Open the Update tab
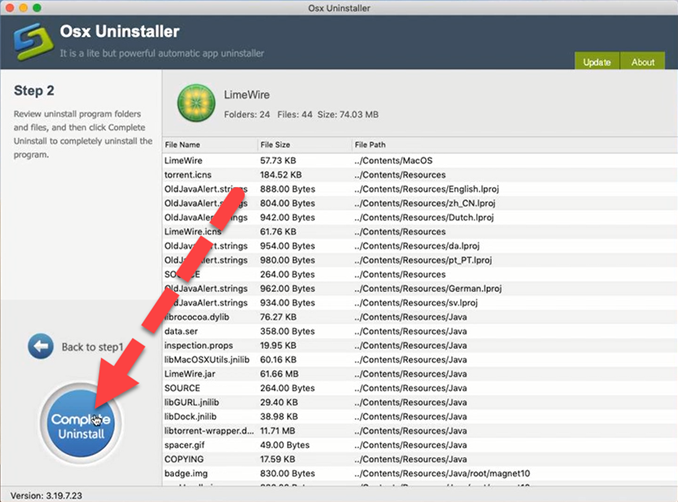Viewport: 678px width, 502px height. point(597,61)
